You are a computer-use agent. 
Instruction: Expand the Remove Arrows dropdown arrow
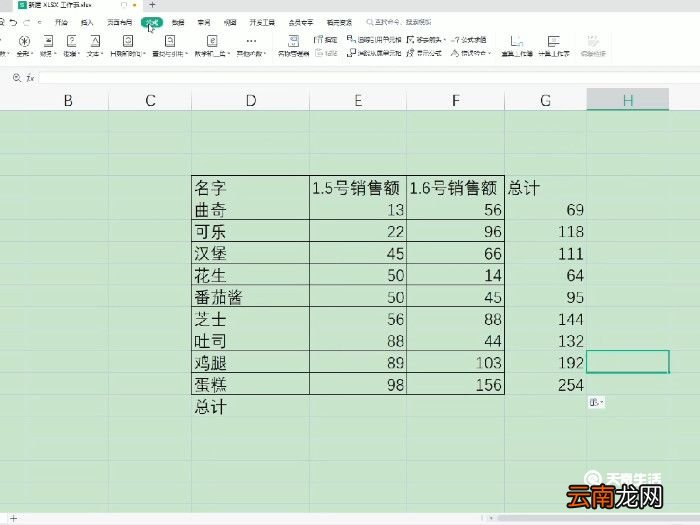pos(445,40)
